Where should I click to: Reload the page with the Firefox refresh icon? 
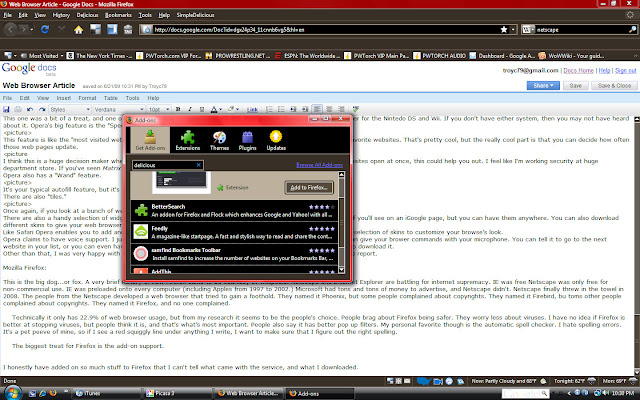click(45, 29)
